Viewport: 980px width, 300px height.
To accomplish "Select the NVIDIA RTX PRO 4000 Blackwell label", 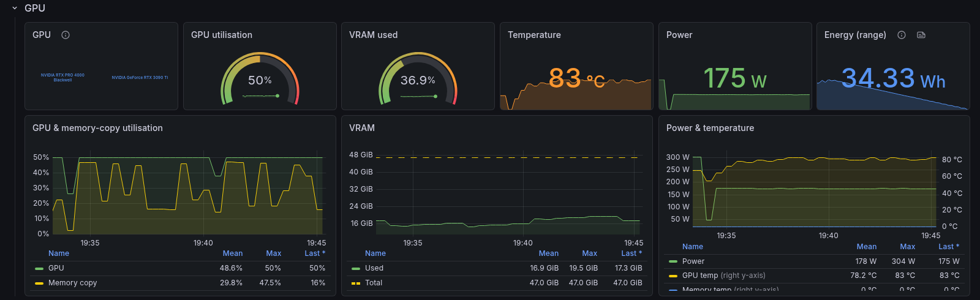I will 62,77.
